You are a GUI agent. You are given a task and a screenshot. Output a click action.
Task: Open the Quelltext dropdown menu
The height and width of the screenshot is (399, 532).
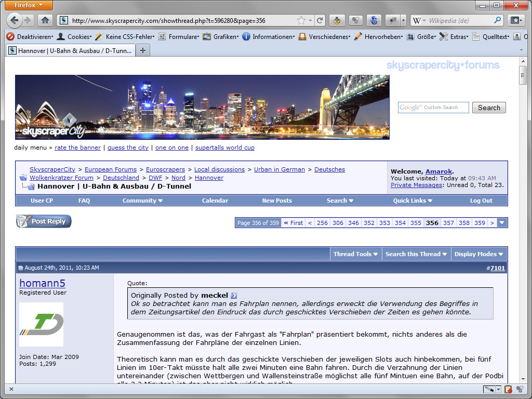tap(490, 36)
